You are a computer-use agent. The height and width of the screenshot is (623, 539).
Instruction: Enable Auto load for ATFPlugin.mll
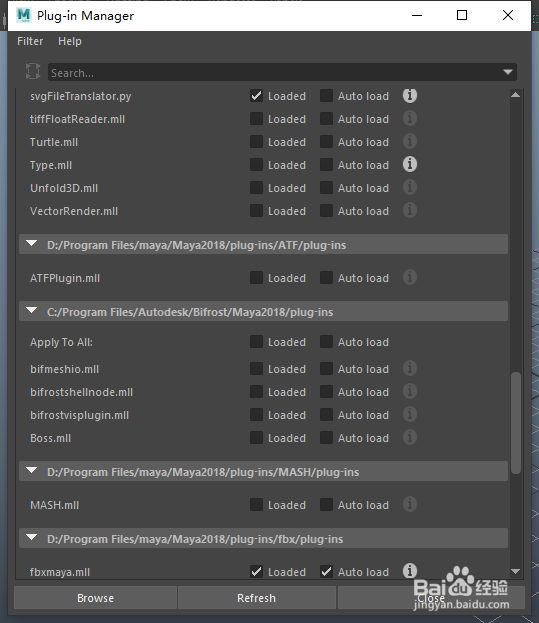pos(326,278)
